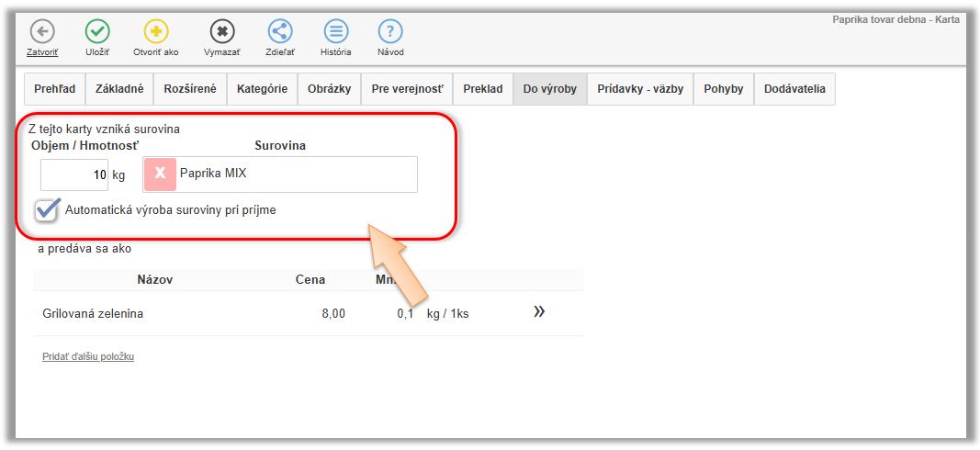Remove Paprika MIX with pink X
This screenshot has height=450, width=980.
click(160, 174)
